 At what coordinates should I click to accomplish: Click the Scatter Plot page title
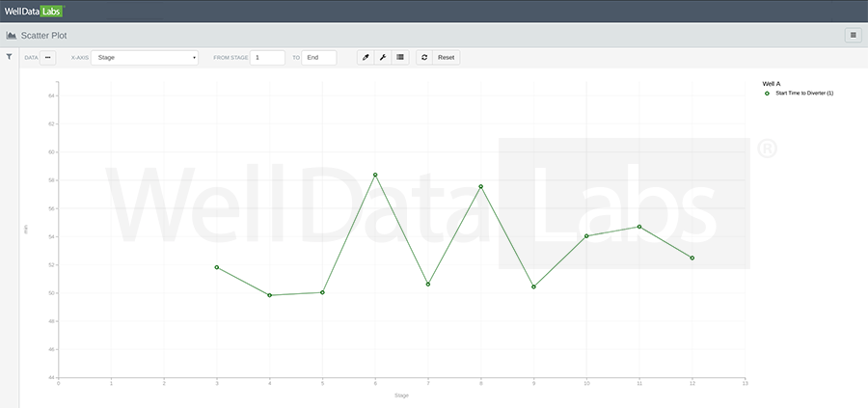43,36
